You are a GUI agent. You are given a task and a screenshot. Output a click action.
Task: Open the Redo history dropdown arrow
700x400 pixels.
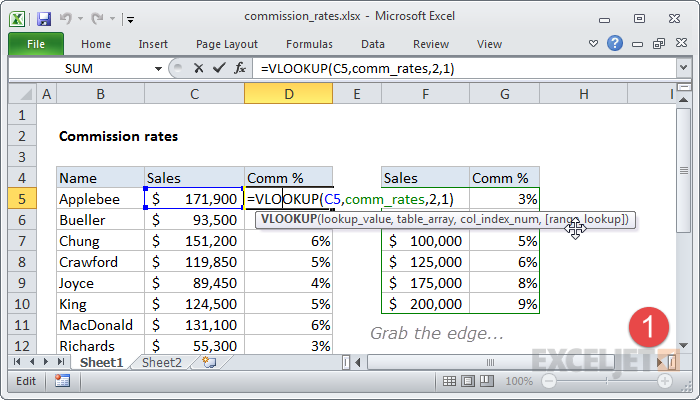tap(112, 19)
